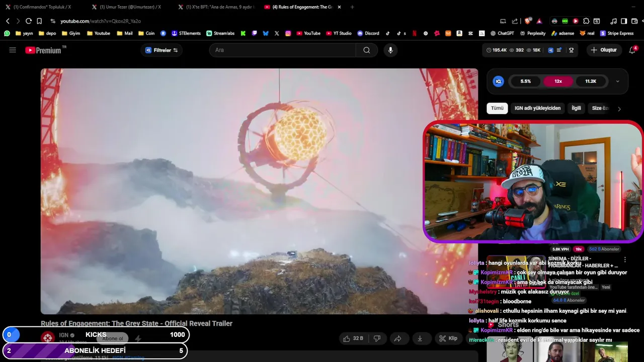Open the Brave wallet icon
The width and height of the screenshot is (644, 362).
[x=634, y=21]
